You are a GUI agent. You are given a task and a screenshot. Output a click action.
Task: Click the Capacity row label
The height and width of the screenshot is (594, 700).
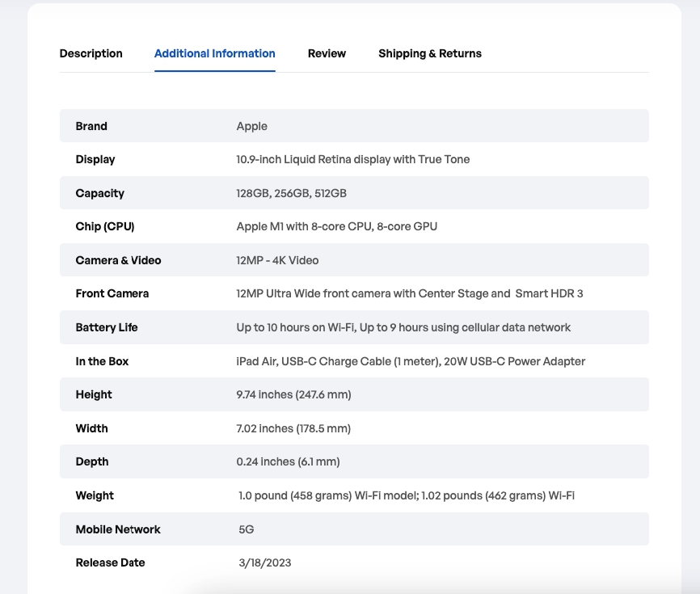pos(99,193)
